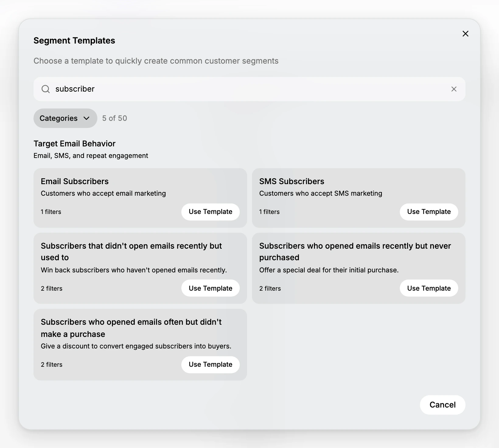The width and height of the screenshot is (499, 448).
Task: Use template for didn't open emails recently
Action: pos(210,288)
